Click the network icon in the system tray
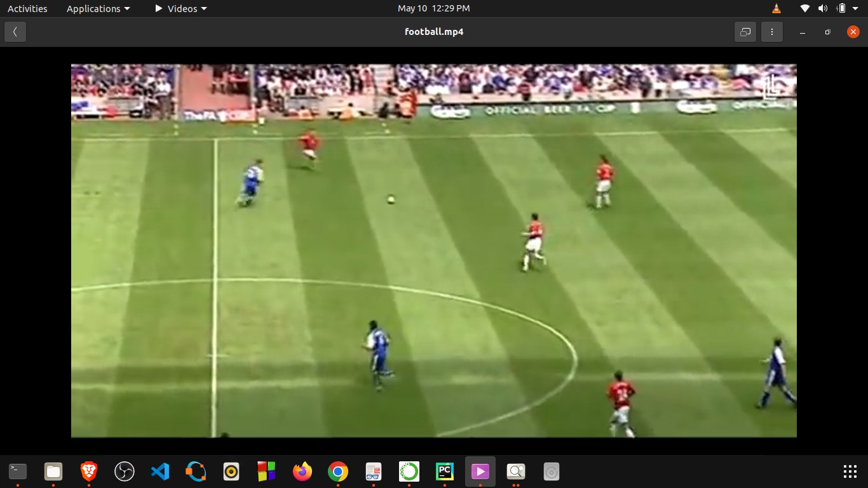The width and height of the screenshot is (868, 488). point(804,8)
